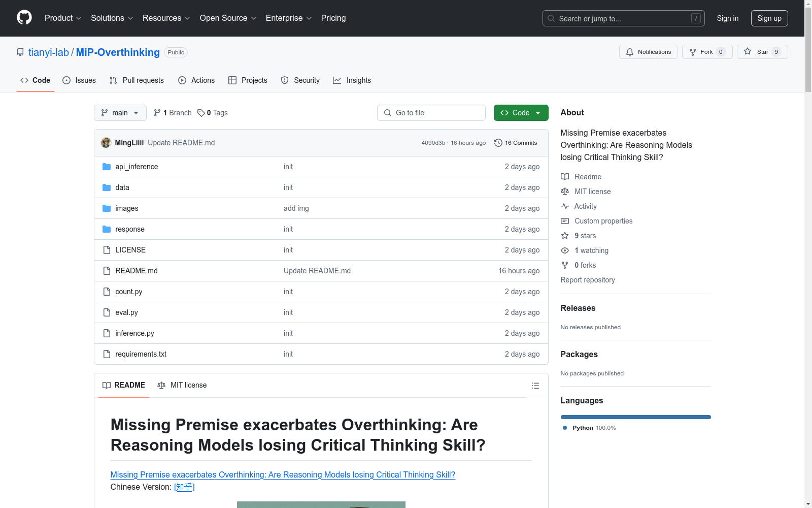
Task: Click the eye icon beside 1 watching
Action: pyautogui.click(x=565, y=250)
